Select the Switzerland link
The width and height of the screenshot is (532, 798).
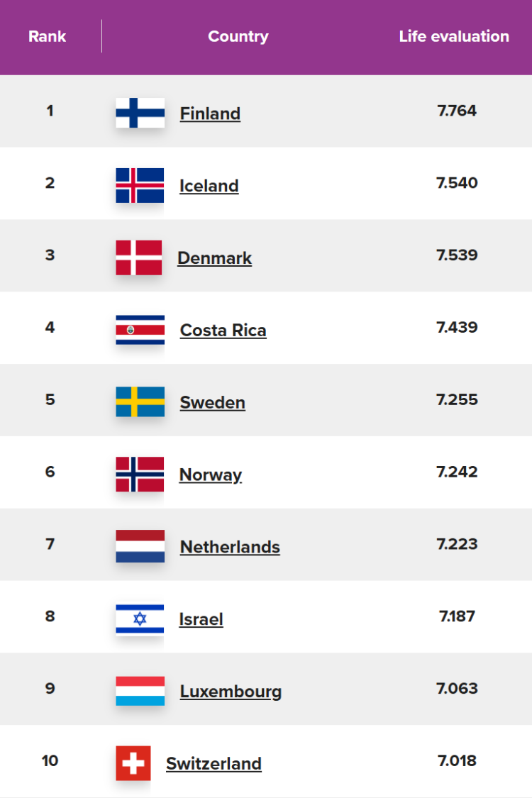[x=214, y=764]
